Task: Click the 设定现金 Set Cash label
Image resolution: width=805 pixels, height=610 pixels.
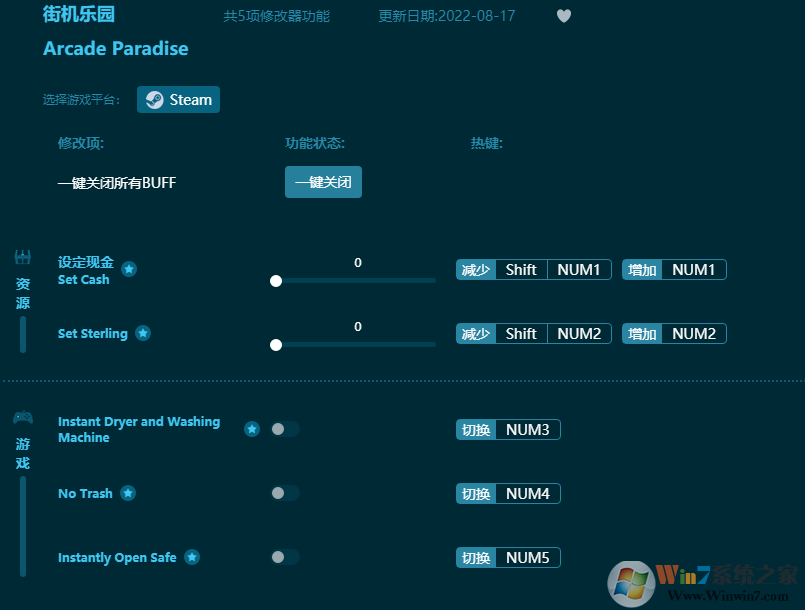Action: (x=85, y=271)
